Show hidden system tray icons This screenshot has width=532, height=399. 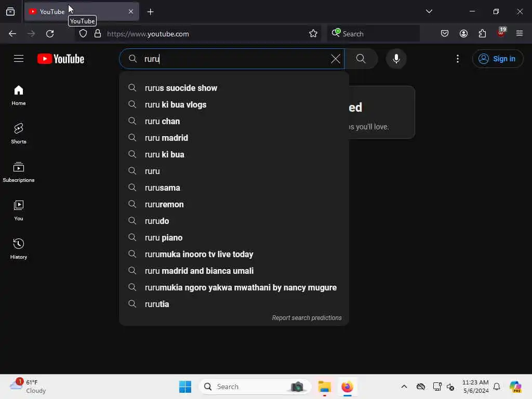tap(404, 387)
